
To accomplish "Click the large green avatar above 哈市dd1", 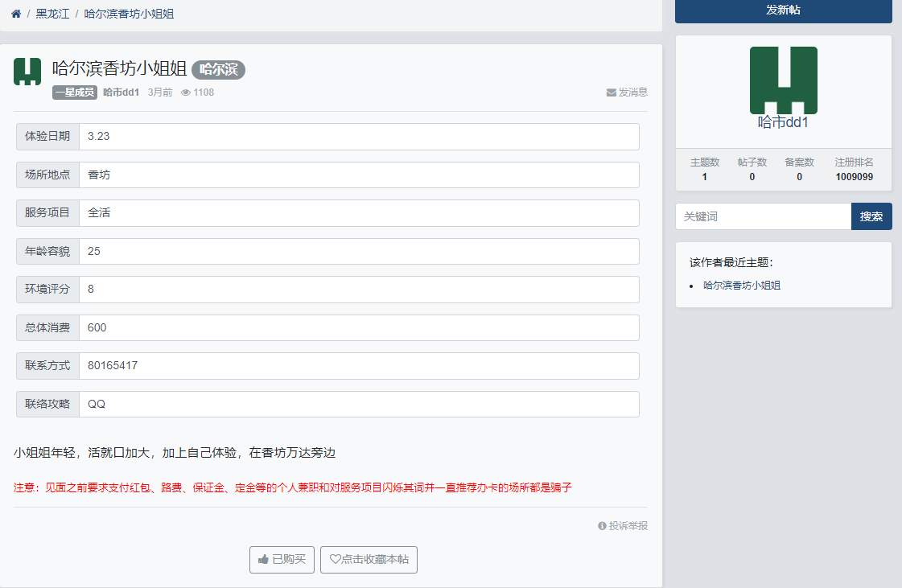I will 783,81.
